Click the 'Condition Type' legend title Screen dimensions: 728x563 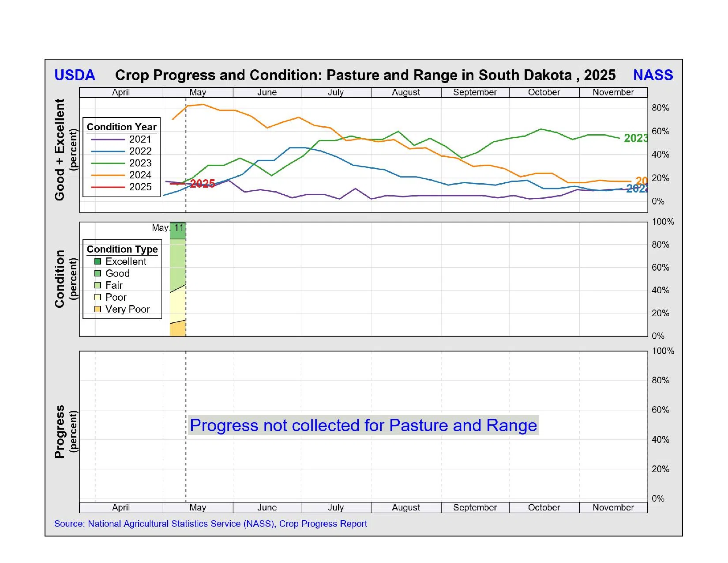(122, 249)
